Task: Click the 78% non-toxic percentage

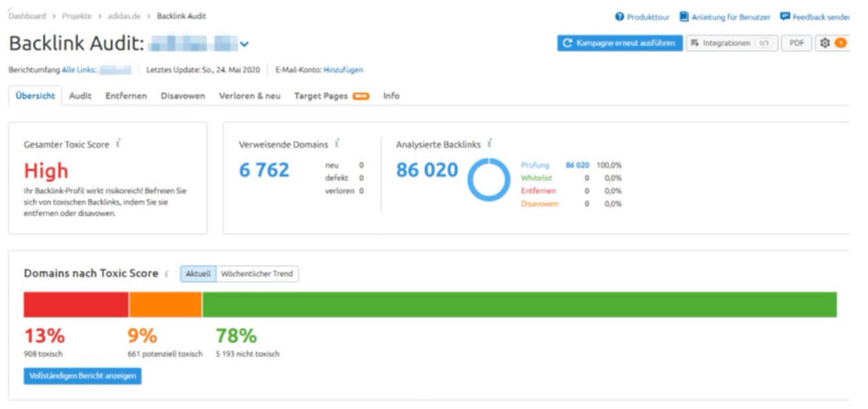Action: [236, 336]
